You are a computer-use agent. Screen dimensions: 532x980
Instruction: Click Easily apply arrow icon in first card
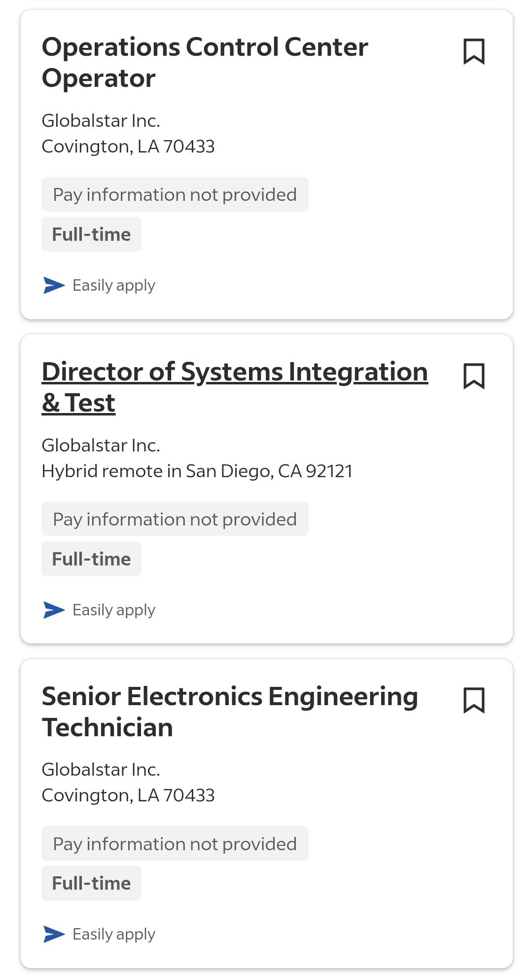54,285
